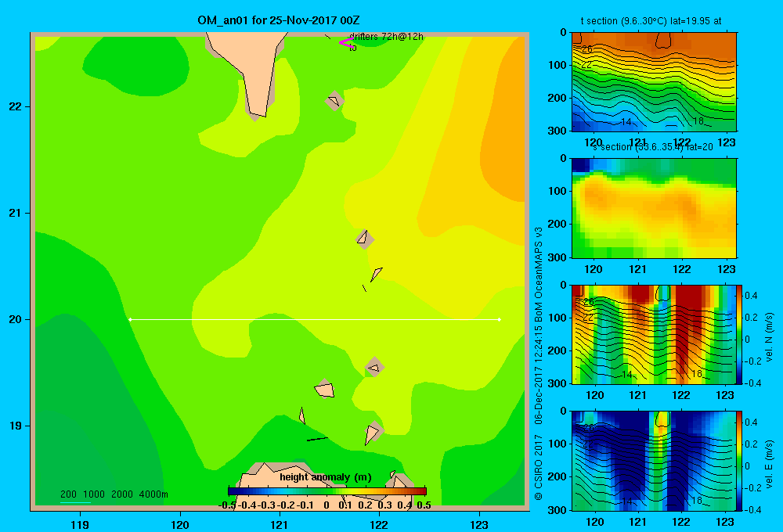Click '0.4' tick on vel. N color scale

pyautogui.click(x=751, y=296)
